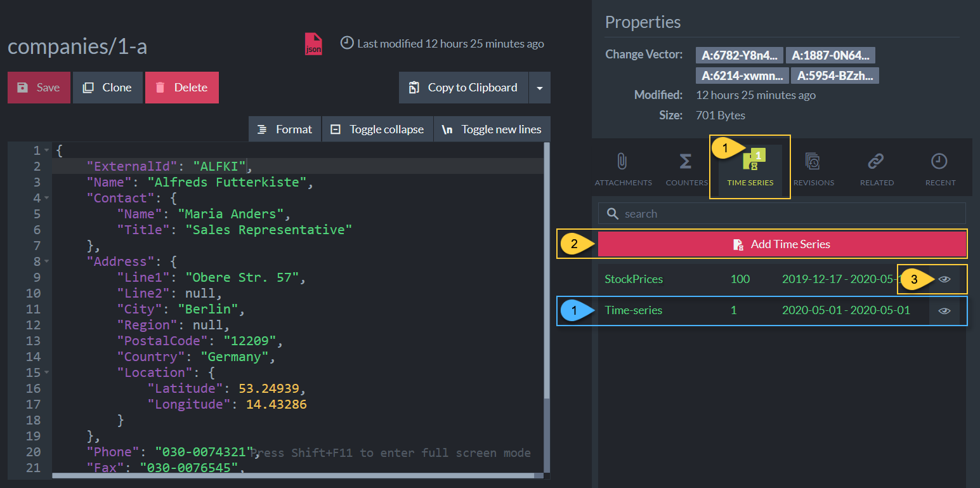Click the time series search field
Image resolution: width=980 pixels, height=488 pixels.
tap(781, 214)
